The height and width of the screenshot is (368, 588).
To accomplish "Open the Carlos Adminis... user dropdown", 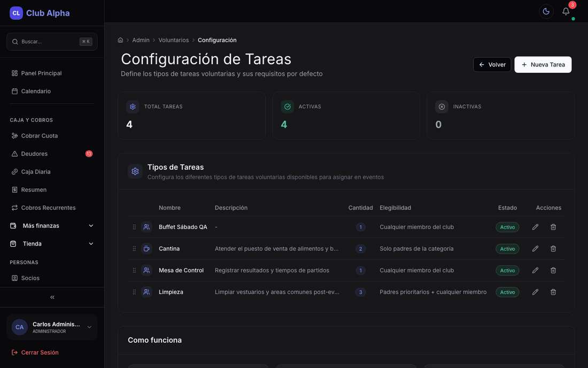I will tap(52, 327).
